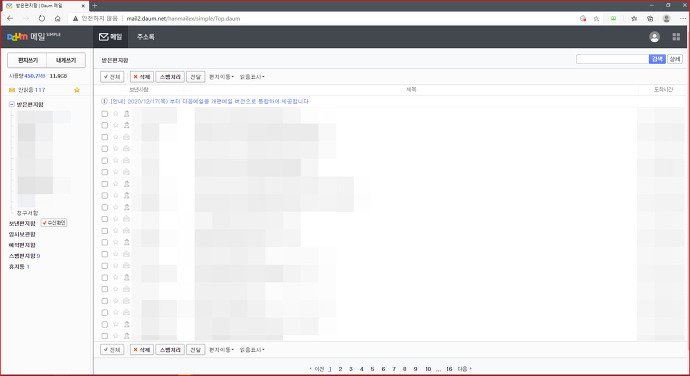Image resolution: width=690 pixels, height=376 pixels.
Task: Go to page 10 of the inbox
Action: [x=428, y=369]
